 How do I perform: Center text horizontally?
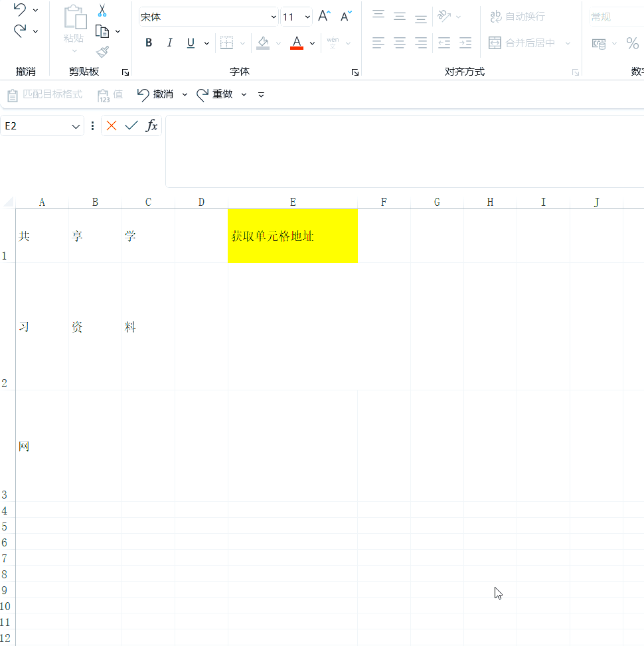pyautogui.click(x=399, y=42)
